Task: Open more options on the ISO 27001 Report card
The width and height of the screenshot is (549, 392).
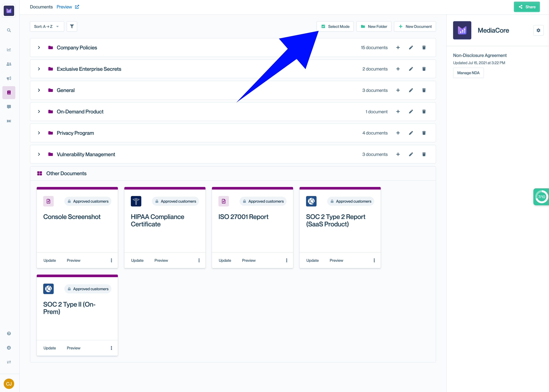Action: pos(287,260)
